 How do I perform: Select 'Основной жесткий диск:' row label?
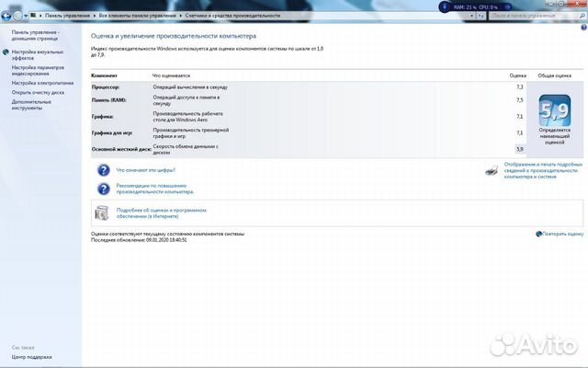coord(121,149)
